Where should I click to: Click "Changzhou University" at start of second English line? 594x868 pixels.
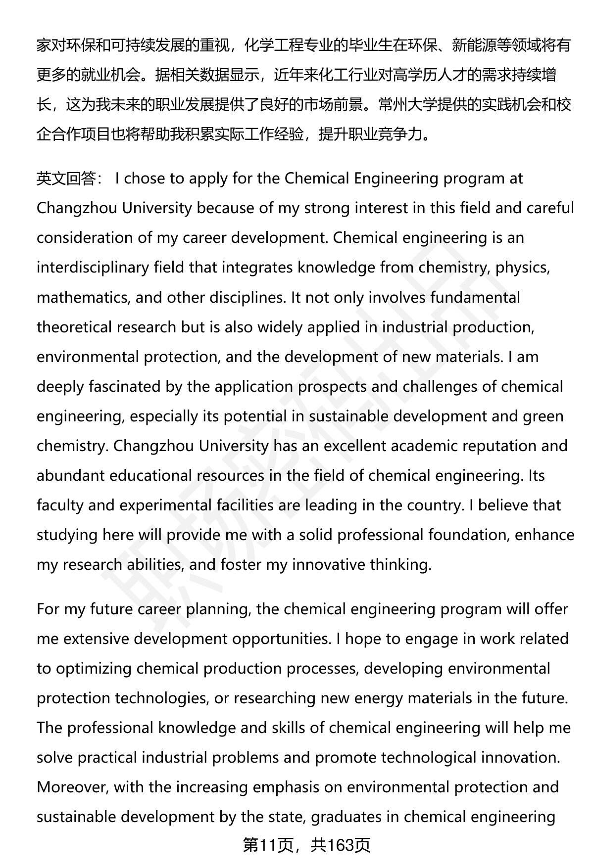pyautogui.click(x=114, y=208)
